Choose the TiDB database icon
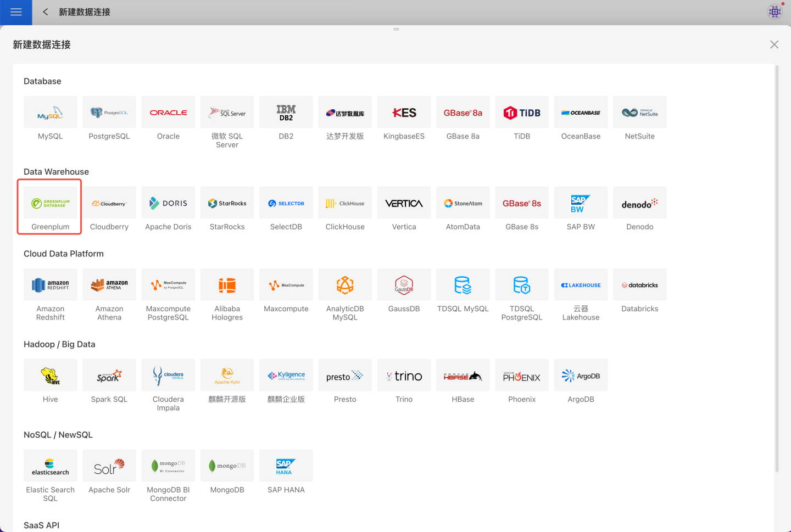Screen dimensions: 791x532 522,113
